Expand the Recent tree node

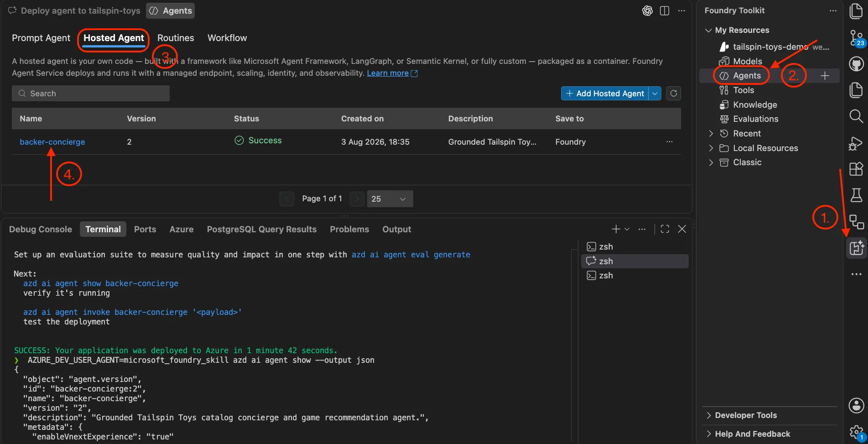pyautogui.click(x=711, y=133)
